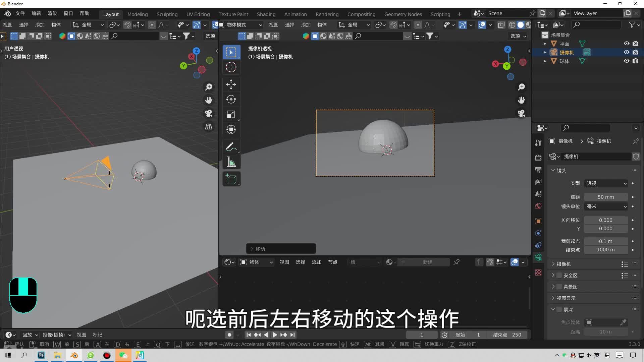Select the Move tool

(231, 84)
